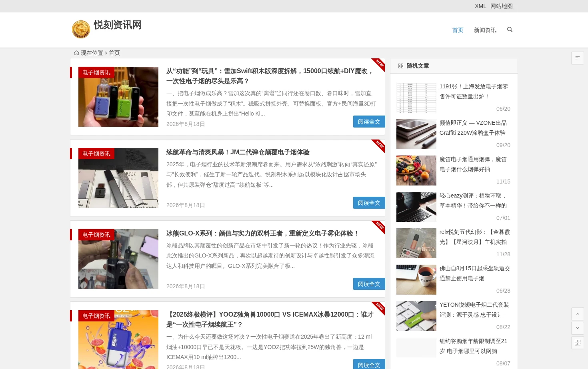Click 电子烟资讯 tag on 冰熊GLO-X article
The image size is (588, 369).
96,235
